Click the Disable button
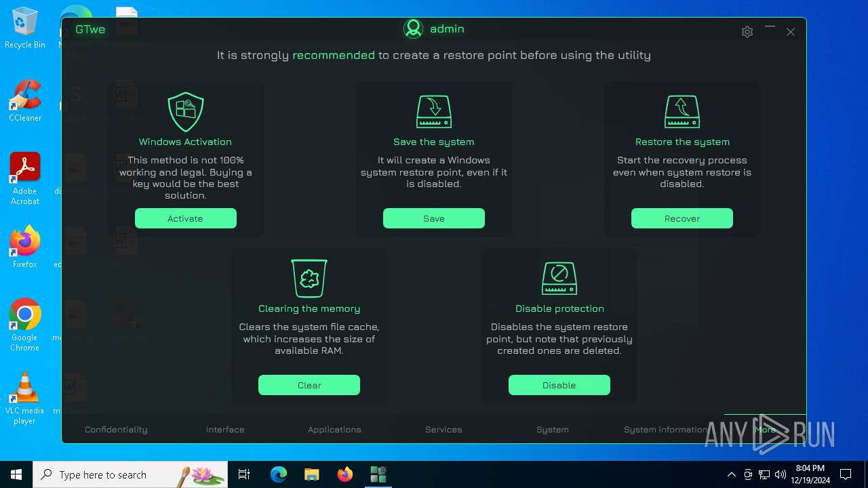The height and width of the screenshot is (488, 868). (559, 385)
